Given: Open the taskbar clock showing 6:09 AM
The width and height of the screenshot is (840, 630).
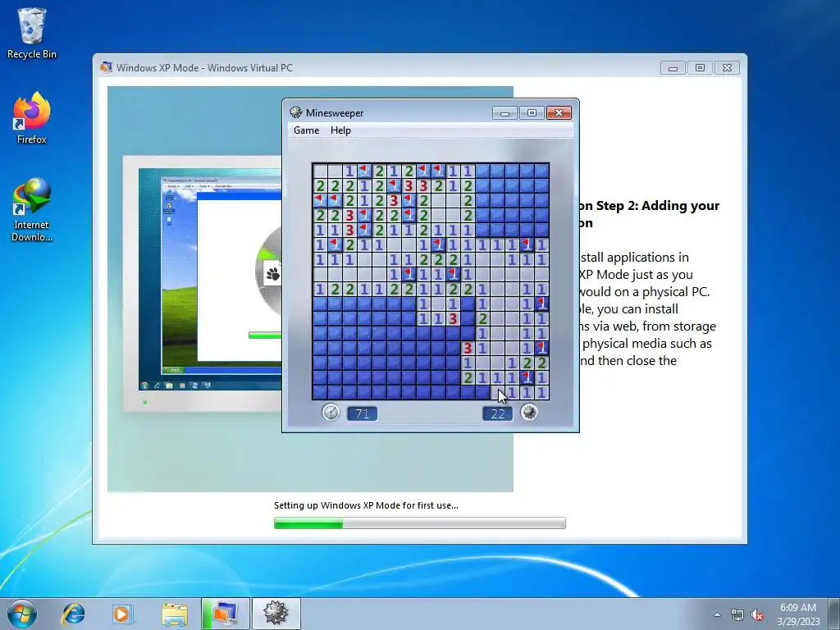Looking at the screenshot, I should coord(798,614).
